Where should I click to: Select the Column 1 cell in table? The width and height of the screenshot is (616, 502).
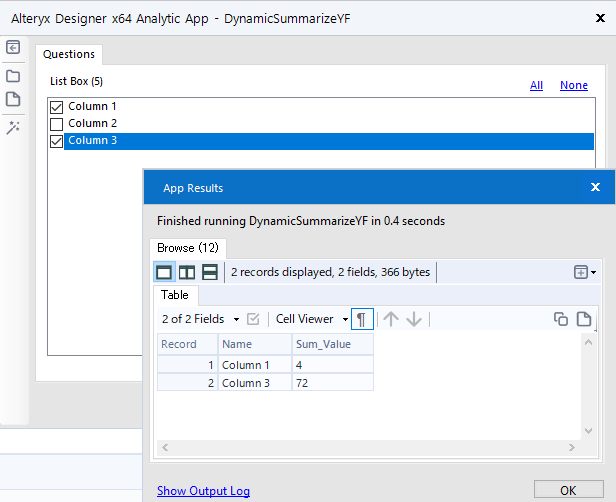pyautogui.click(x=255, y=365)
